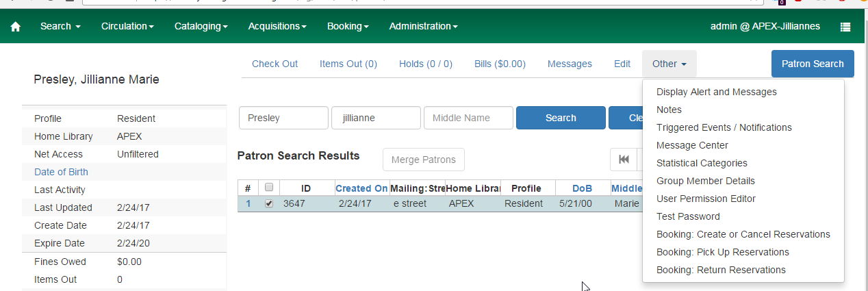Open the list icon beside admin account
This screenshot has width=868, height=291.
(x=845, y=27)
